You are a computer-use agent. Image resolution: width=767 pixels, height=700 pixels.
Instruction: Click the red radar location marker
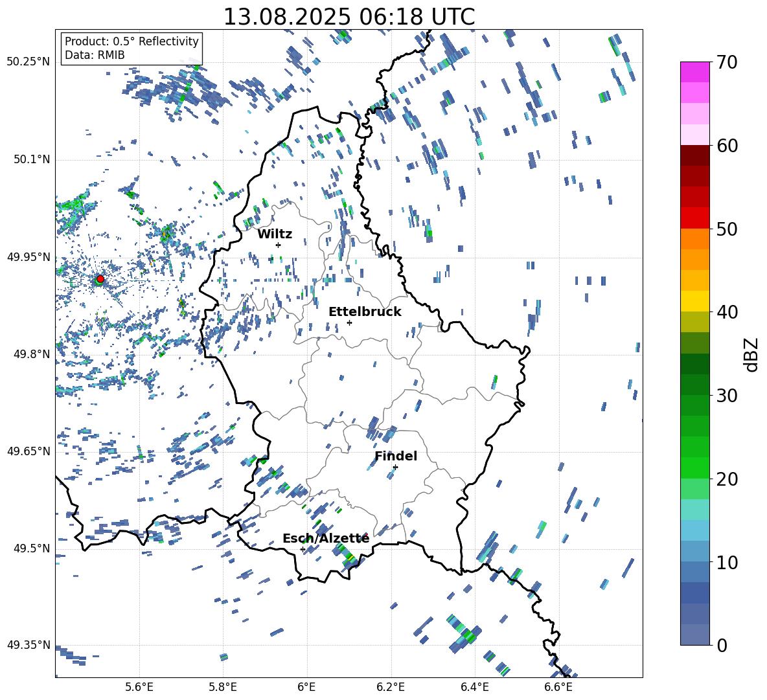pyautogui.click(x=100, y=279)
